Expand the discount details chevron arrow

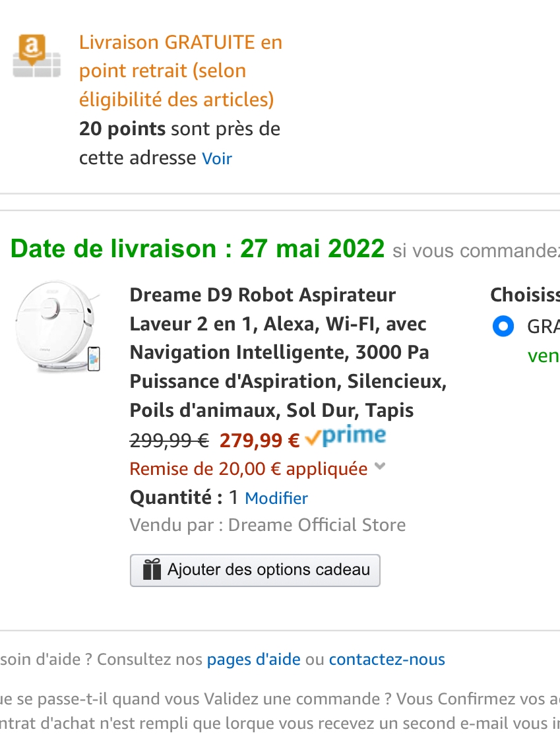pyautogui.click(x=379, y=467)
